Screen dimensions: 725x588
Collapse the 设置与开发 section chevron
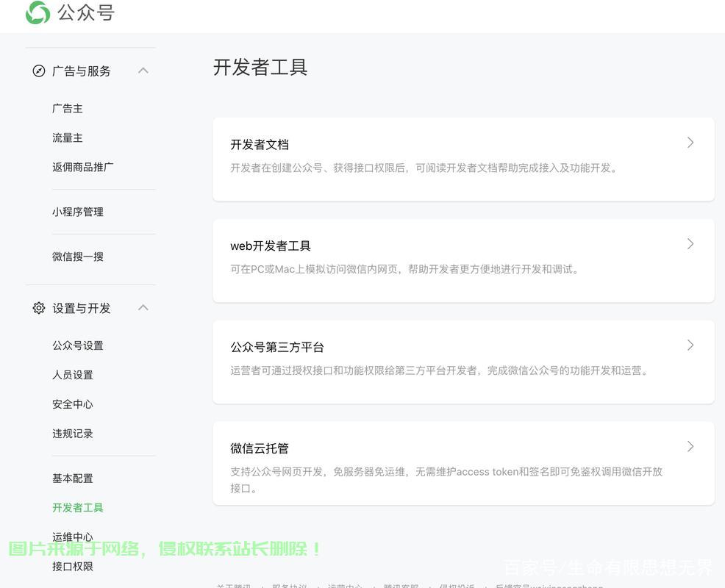point(143,308)
